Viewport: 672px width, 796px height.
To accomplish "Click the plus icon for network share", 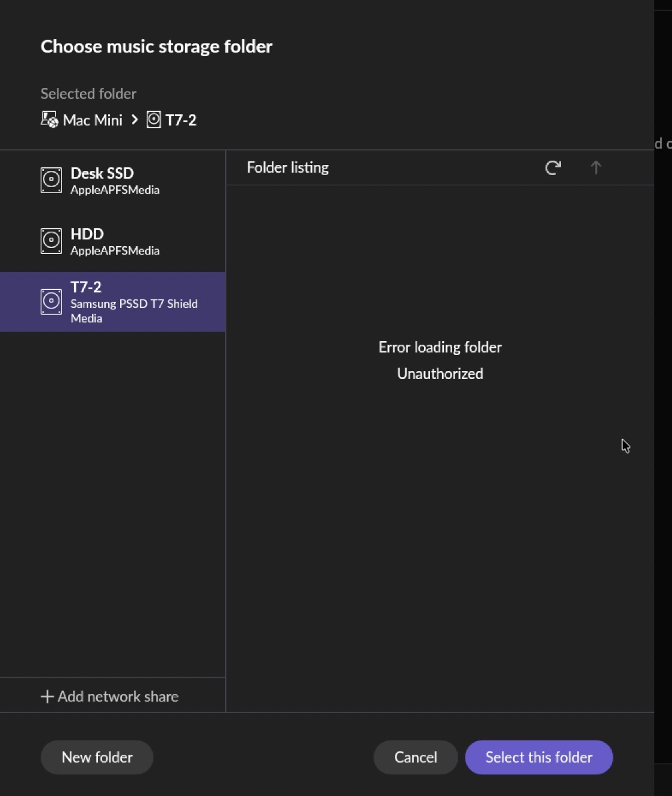I will pyautogui.click(x=47, y=696).
